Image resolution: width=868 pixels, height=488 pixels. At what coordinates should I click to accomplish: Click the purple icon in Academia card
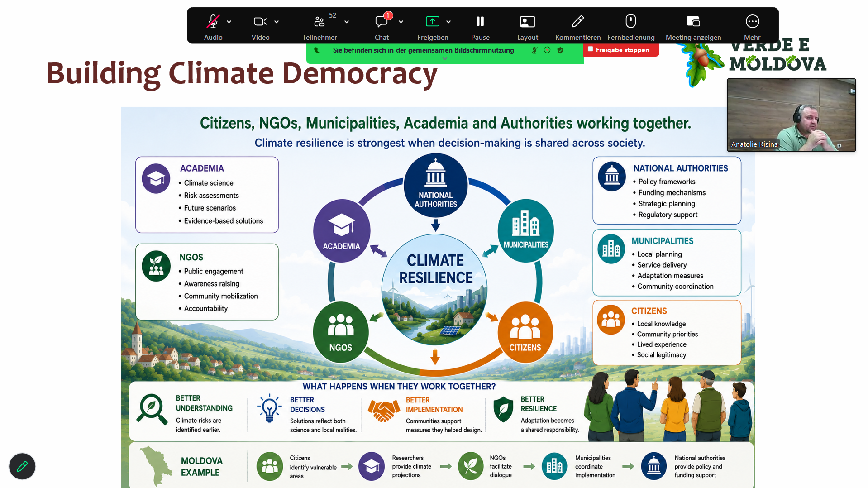tap(156, 178)
